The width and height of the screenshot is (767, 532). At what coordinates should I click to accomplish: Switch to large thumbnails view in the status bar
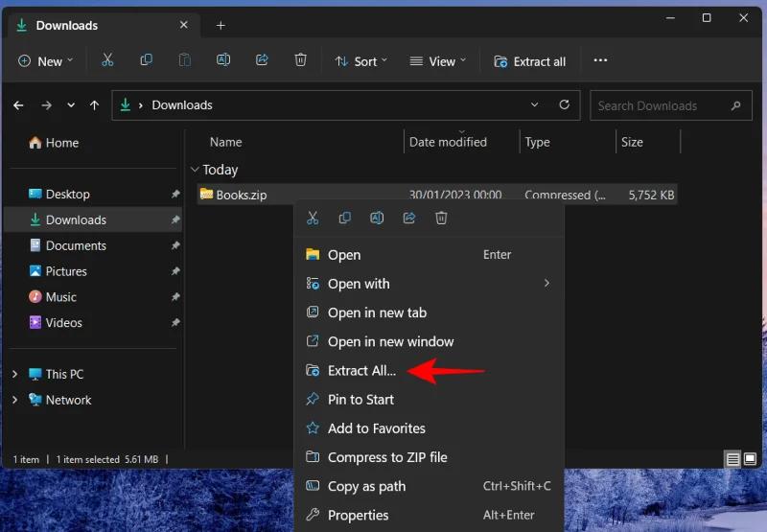(x=751, y=459)
